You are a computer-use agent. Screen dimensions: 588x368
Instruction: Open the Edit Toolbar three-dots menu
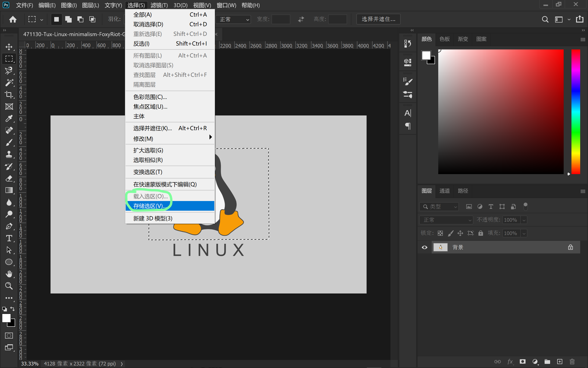pyautogui.click(x=9, y=298)
